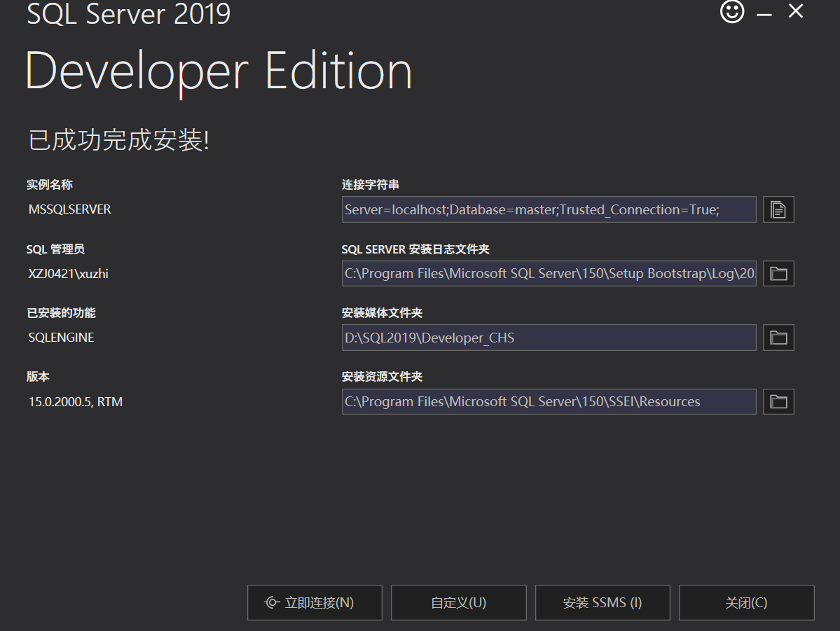This screenshot has height=631, width=840.
Task: Select the connection string text field
Action: (x=549, y=209)
